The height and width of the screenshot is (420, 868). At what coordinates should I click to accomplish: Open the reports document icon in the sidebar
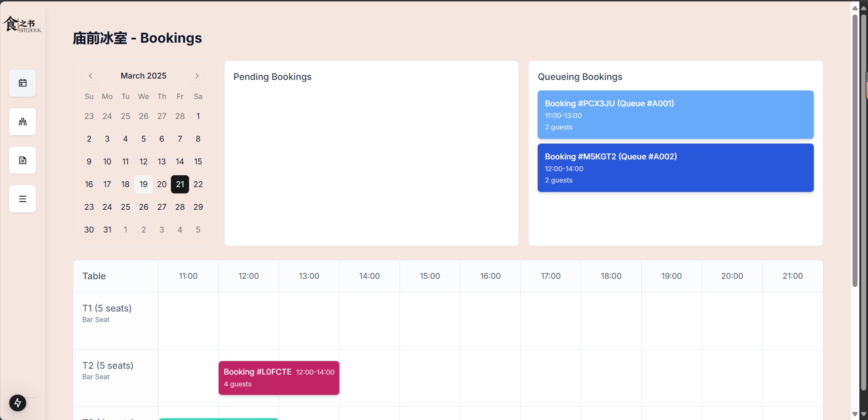22,160
